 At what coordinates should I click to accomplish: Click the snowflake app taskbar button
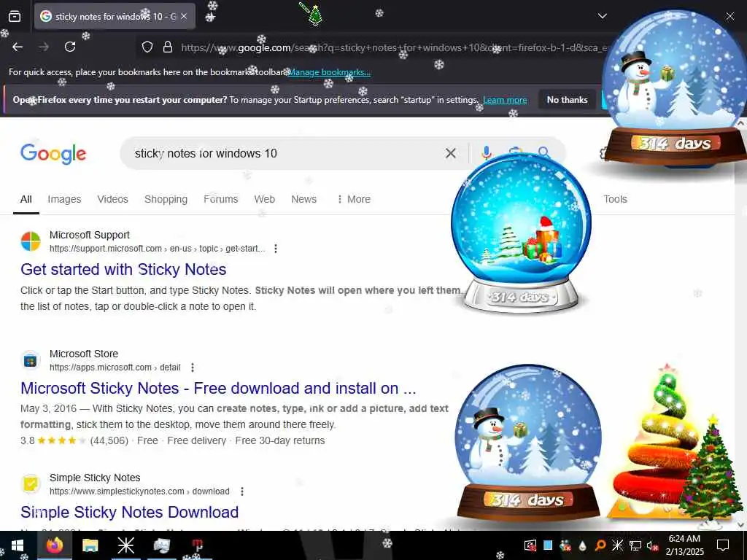[125, 545]
